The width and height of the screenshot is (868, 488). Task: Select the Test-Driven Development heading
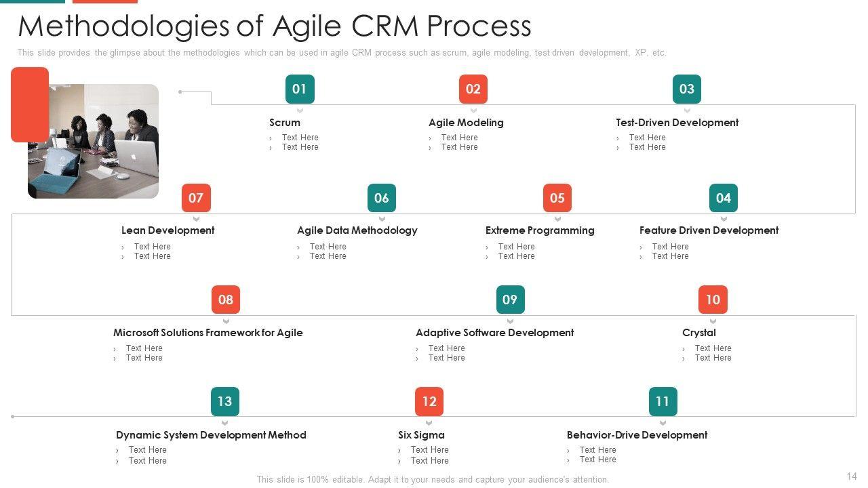coord(677,123)
